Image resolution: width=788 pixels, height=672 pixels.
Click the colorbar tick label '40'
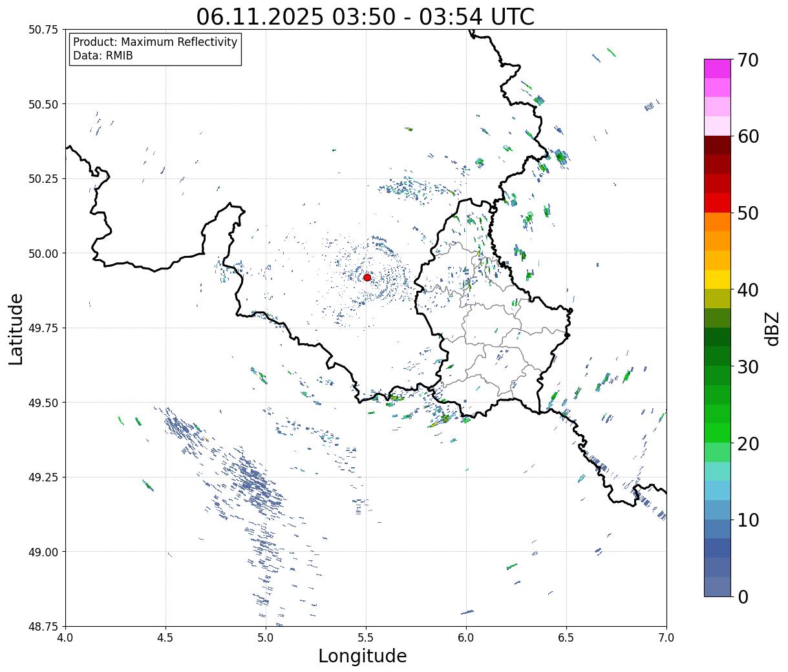click(748, 290)
